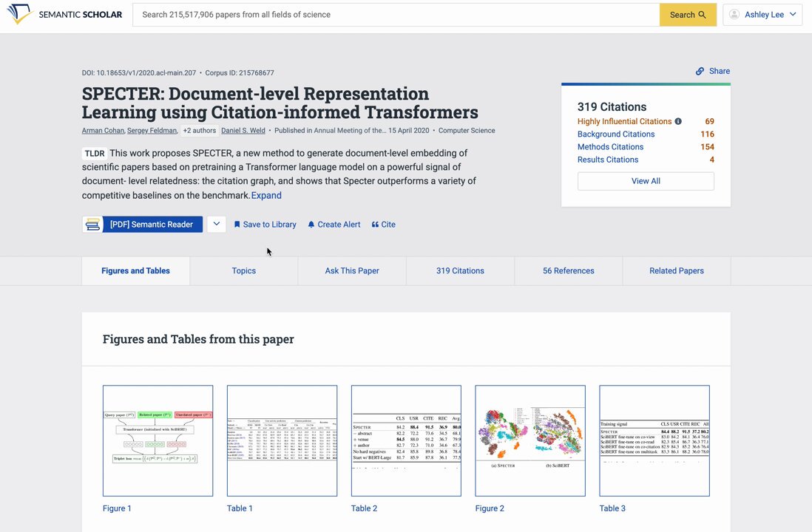This screenshot has width=812, height=532.
Task: Open author Sergey Feldman's page
Action: click(152, 130)
